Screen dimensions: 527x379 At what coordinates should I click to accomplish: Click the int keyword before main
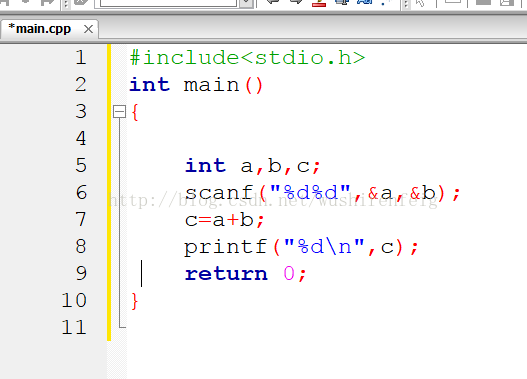(150, 84)
